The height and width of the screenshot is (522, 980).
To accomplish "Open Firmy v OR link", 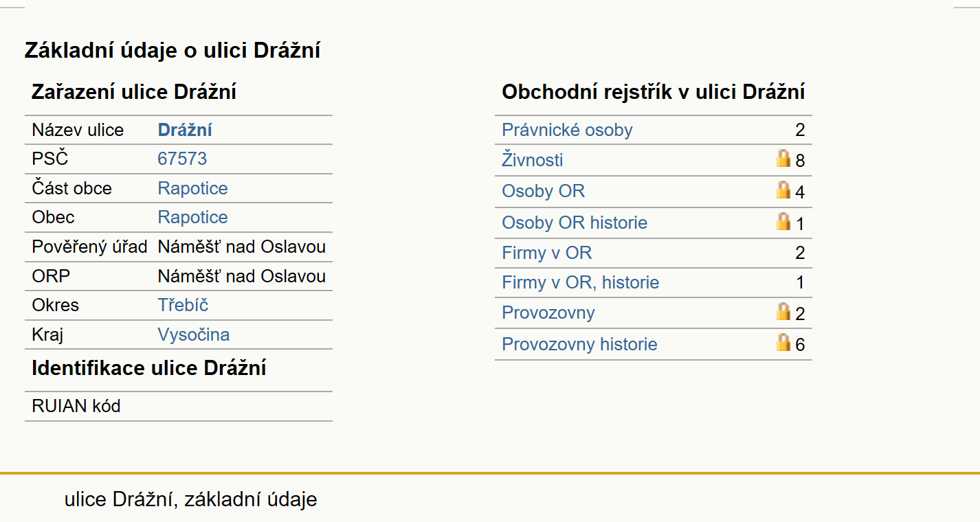I will [x=547, y=253].
